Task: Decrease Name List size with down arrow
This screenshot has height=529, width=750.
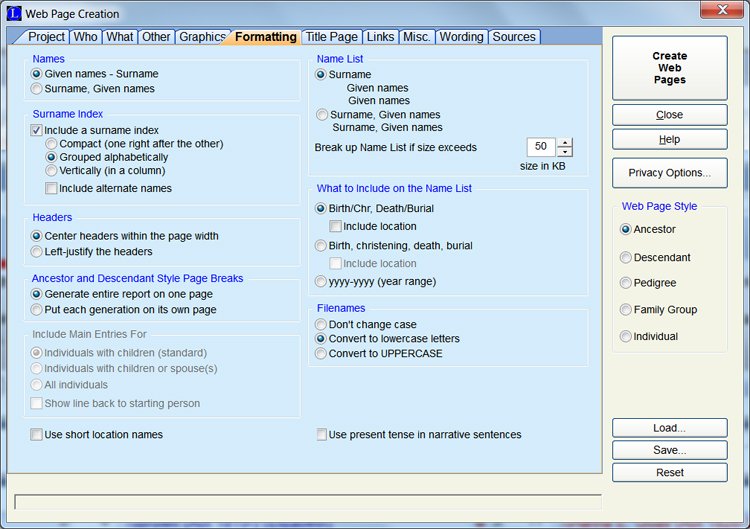Action: tap(565, 152)
